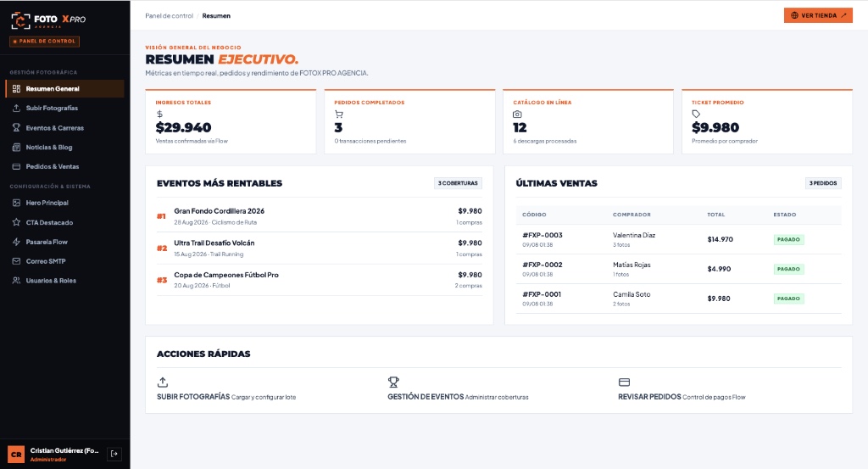Click the trophy icon for Gestión de Eventos

pyautogui.click(x=393, y=382)
